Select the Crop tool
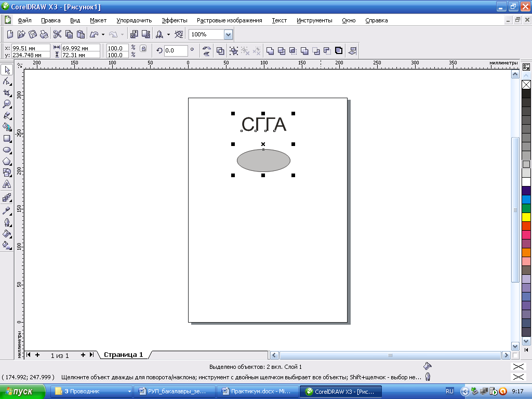 [x=7, y=92]
